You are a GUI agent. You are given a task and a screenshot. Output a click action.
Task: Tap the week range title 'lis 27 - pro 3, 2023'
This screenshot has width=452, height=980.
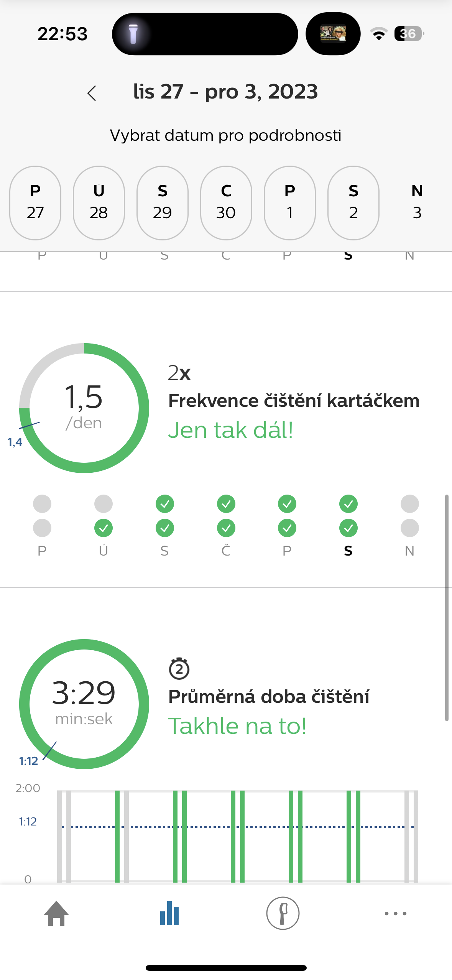pos(225,92)
